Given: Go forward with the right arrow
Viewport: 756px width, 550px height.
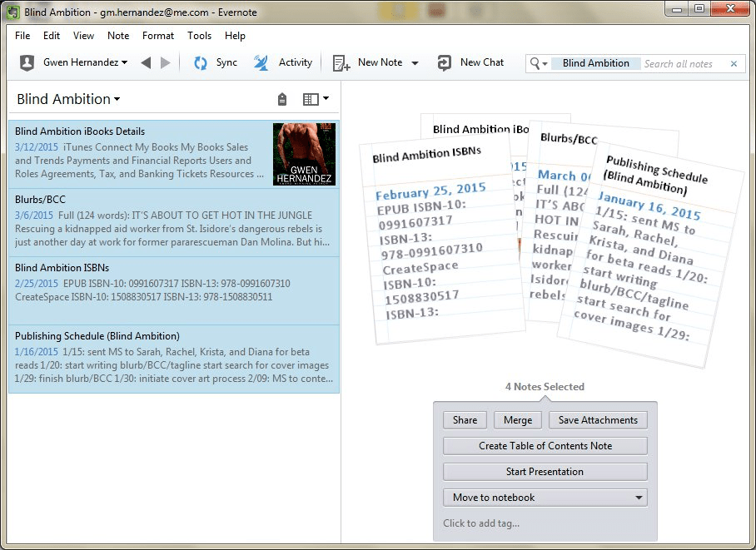Looking at the screenshot, I should click(166, 62).
